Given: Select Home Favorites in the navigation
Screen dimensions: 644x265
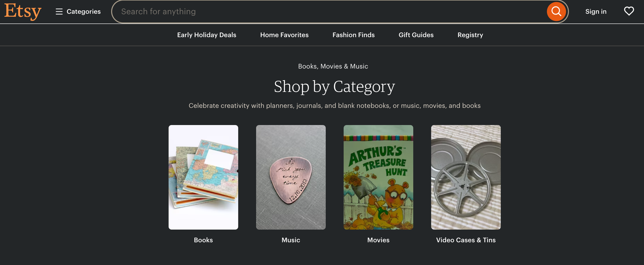Looking at the screenshot, I should [x=284, y=35].
